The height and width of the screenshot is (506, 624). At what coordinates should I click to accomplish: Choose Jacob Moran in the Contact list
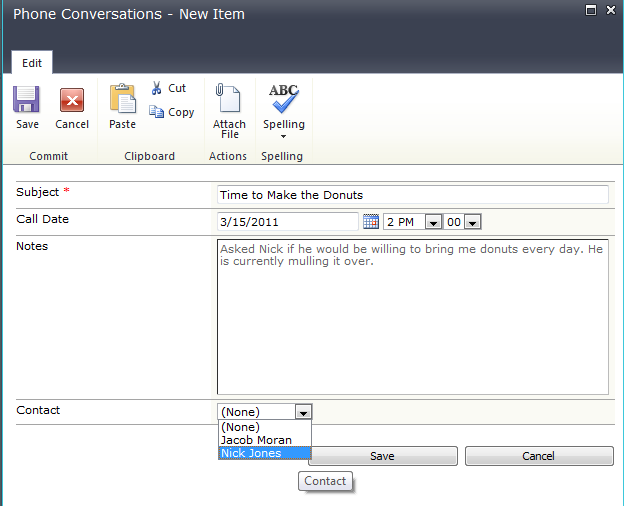coord(265,440)
